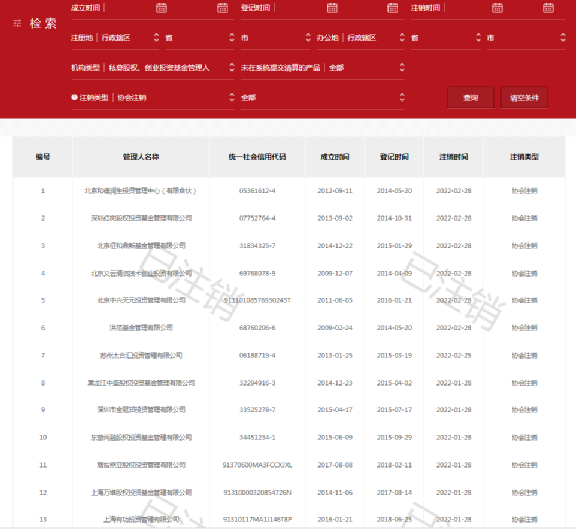Open manager name link in row 13

tap(141, 519)
